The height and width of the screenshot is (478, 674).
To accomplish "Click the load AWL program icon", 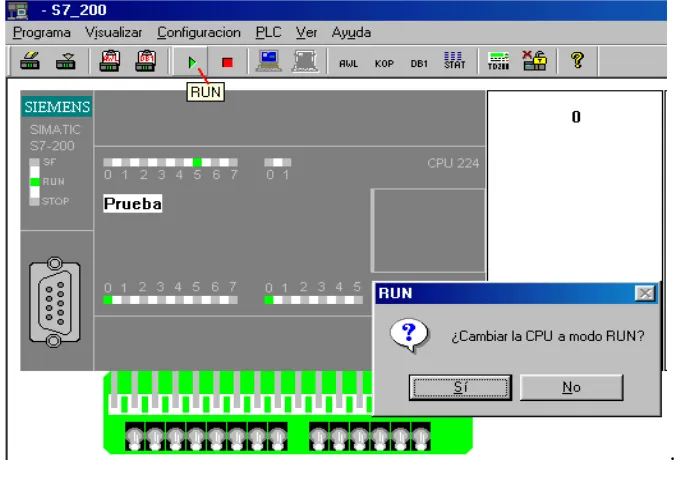I will (110, 61).
